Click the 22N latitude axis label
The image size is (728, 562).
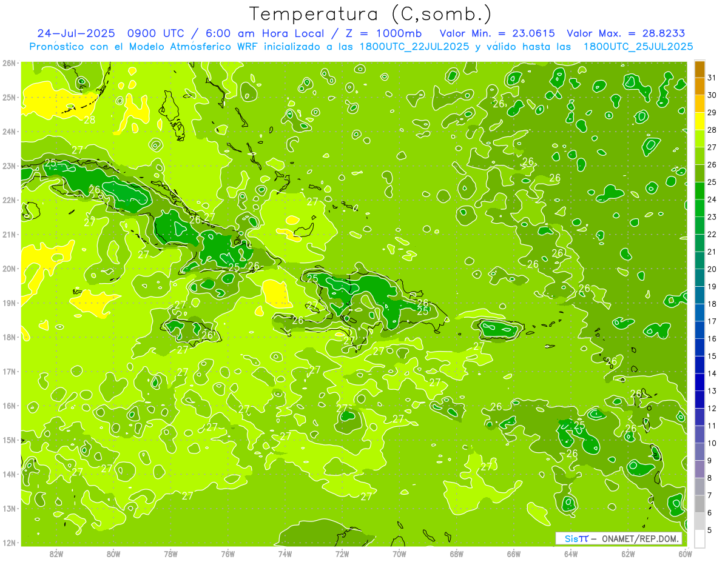(9, 200)
